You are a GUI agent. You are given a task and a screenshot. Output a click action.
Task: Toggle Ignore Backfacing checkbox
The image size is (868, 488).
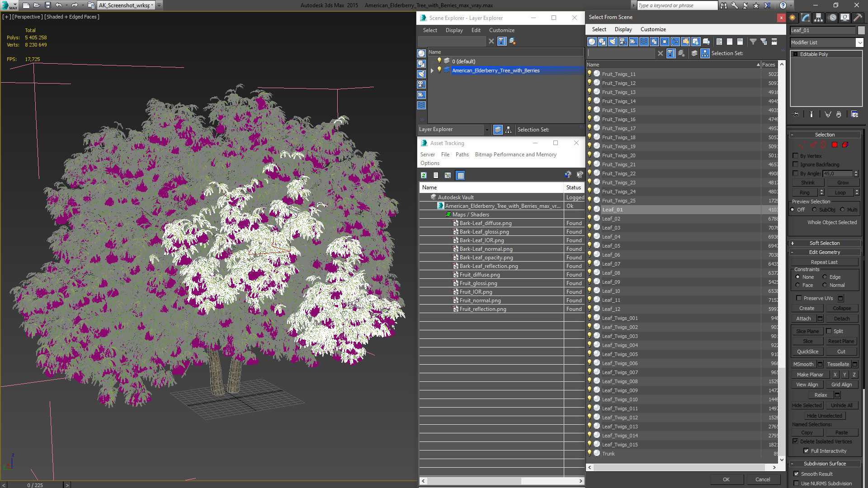click(x=796, y=164)
